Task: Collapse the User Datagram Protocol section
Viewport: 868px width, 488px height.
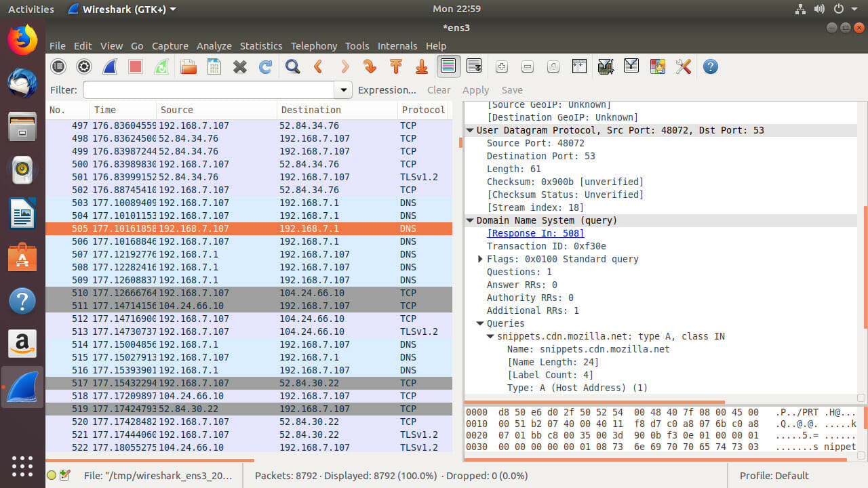Action: 470,130
